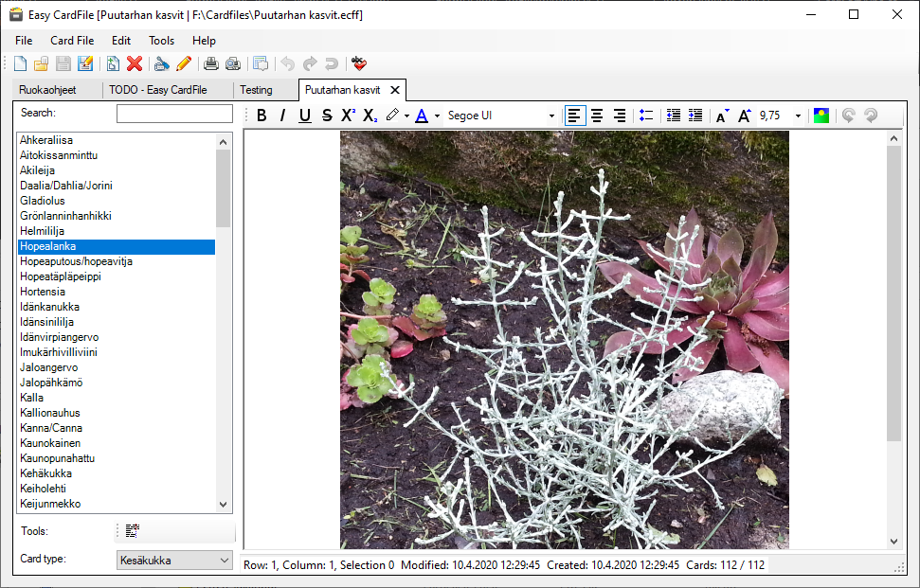Delete the card using the red X icon

(135, 63)
